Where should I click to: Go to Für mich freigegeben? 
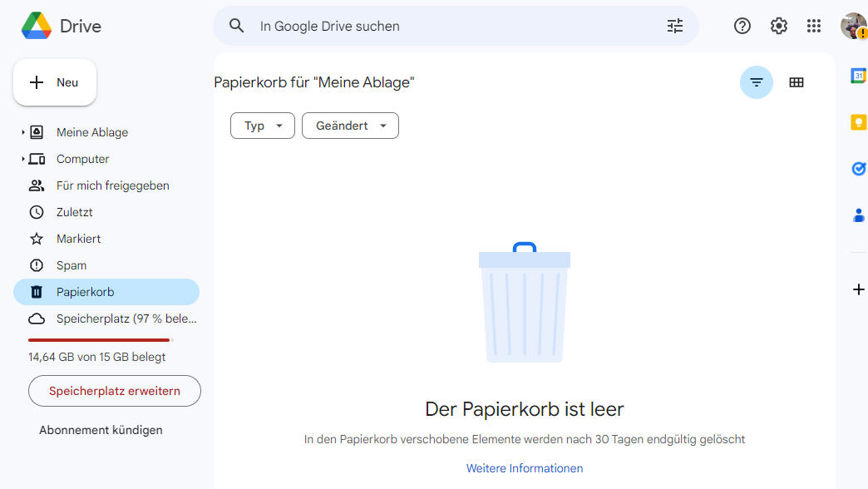pyautogui.click(x=106, y=185)
